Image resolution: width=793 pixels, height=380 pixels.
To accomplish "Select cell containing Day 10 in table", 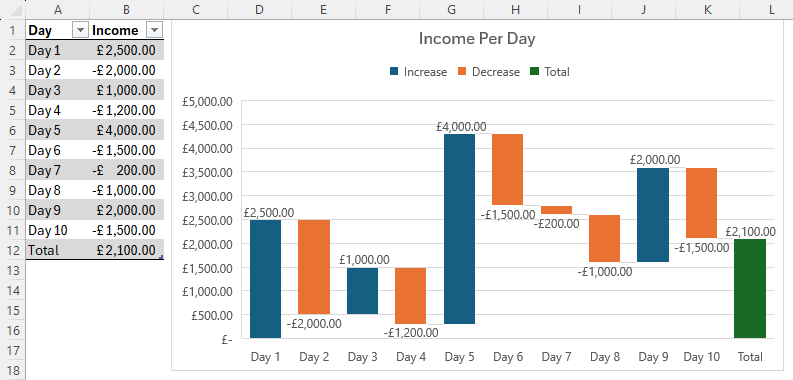I will pyautogui.click(x=58, y=230).
